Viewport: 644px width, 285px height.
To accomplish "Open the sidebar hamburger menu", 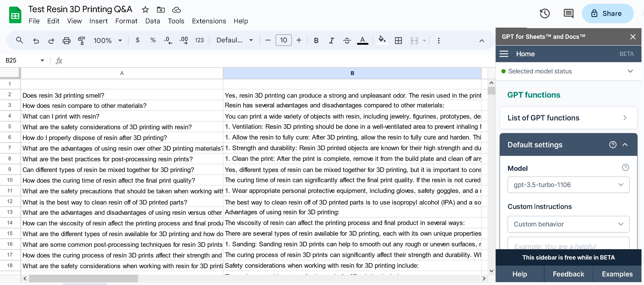I will tap(504, 54).
